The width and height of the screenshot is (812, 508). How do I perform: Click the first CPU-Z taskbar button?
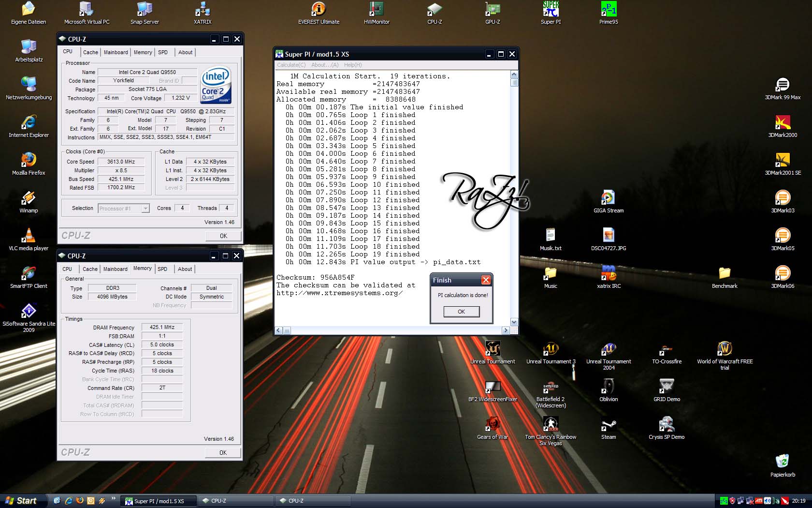click(x=235, y=501)
